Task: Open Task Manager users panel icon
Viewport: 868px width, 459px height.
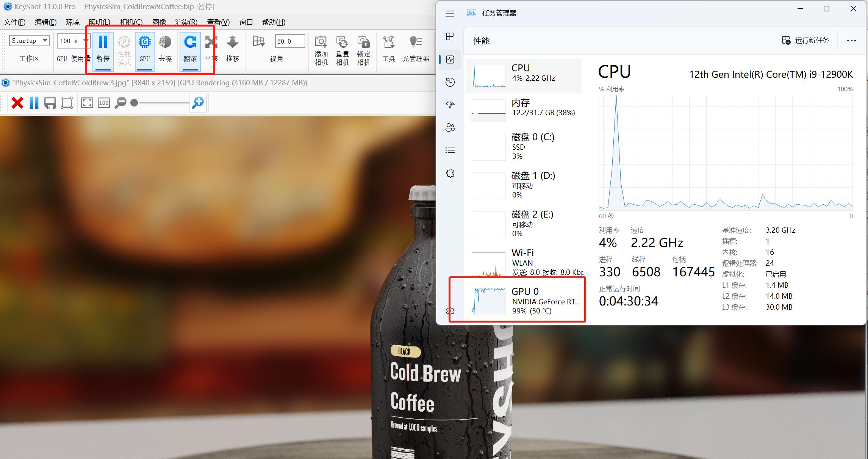Action: (450, 128)
